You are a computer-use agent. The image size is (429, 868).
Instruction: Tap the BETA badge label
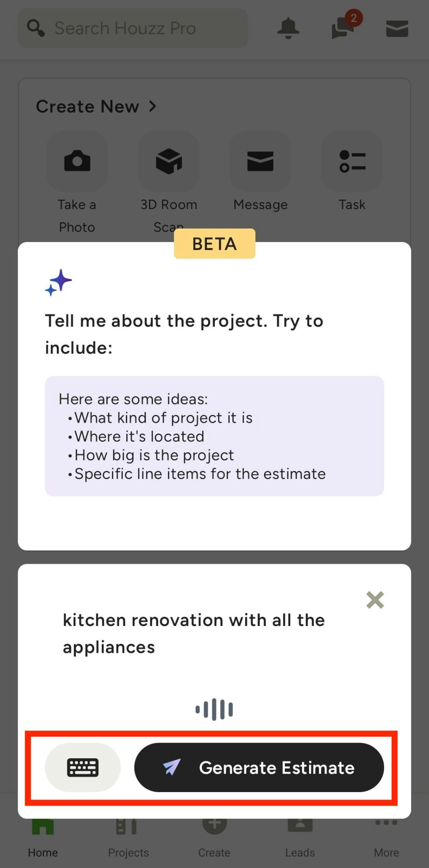[x=214, y=244]
